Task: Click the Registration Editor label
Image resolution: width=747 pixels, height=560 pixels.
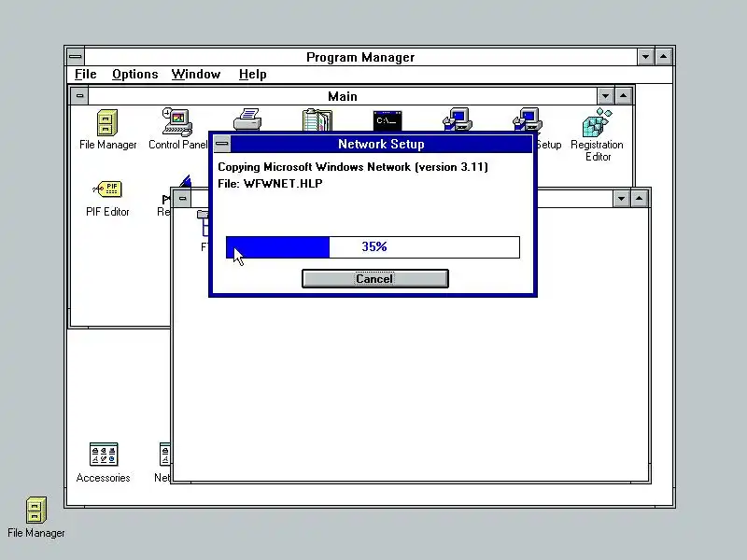Action: [x=597, y=150]
